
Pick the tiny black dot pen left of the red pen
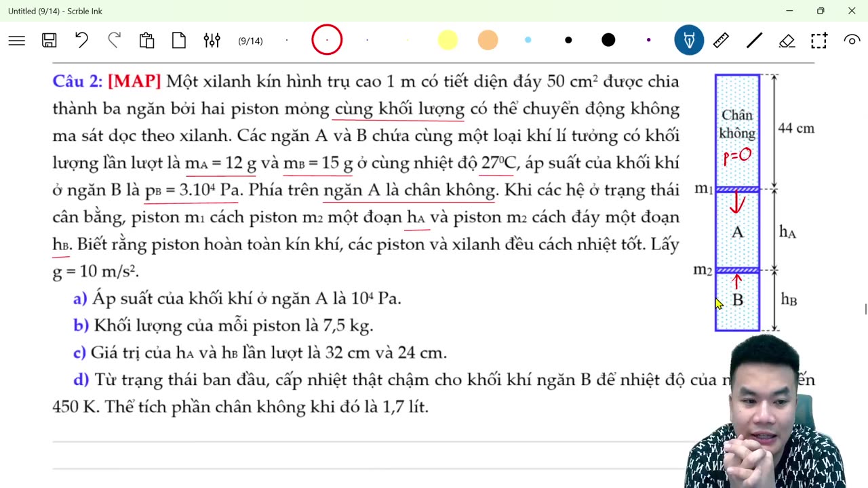(287, 41)
